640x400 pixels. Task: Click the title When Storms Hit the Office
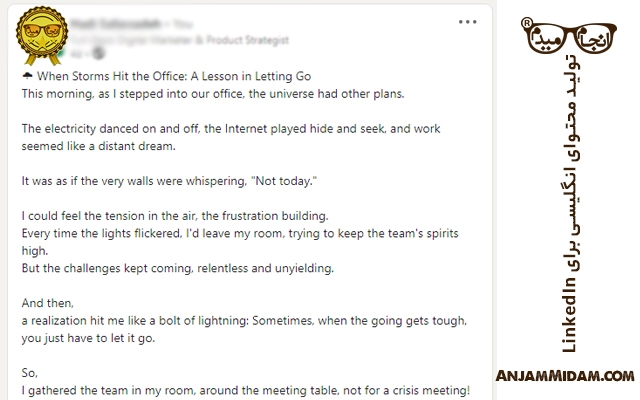coord(174,76)
